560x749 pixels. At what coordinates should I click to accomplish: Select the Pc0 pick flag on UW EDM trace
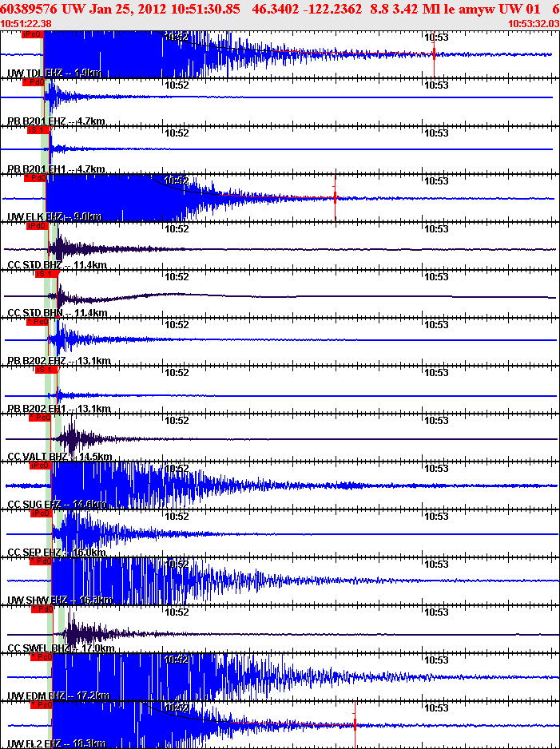[41, 657]
